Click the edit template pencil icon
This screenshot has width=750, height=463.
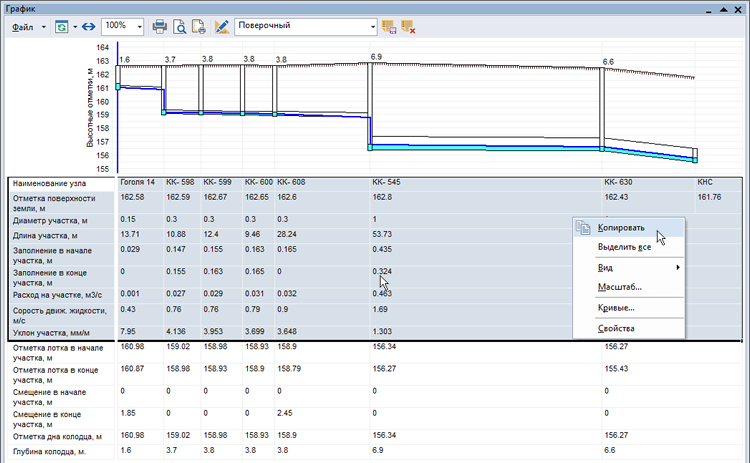tap(222, 27)
